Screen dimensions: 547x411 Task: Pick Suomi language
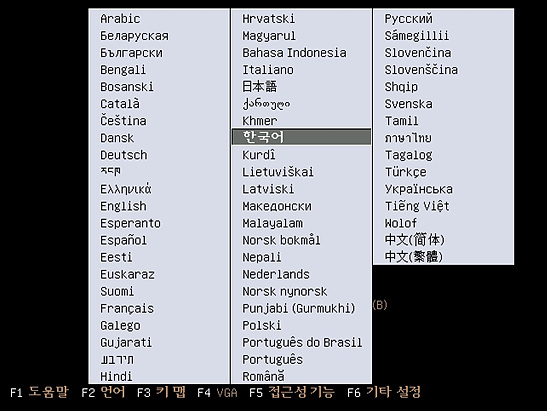[x=117, y=291]
